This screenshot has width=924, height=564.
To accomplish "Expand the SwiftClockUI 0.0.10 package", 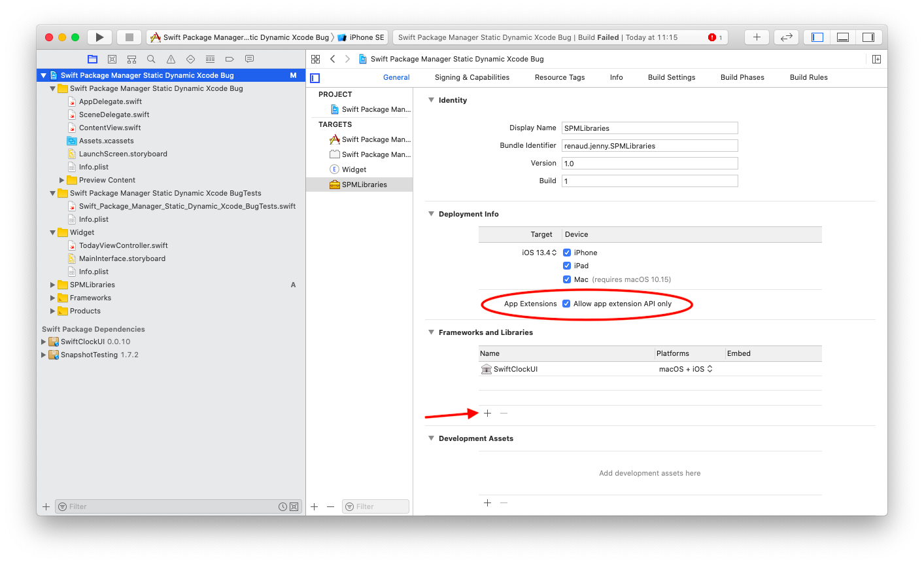I will (44, 342).
